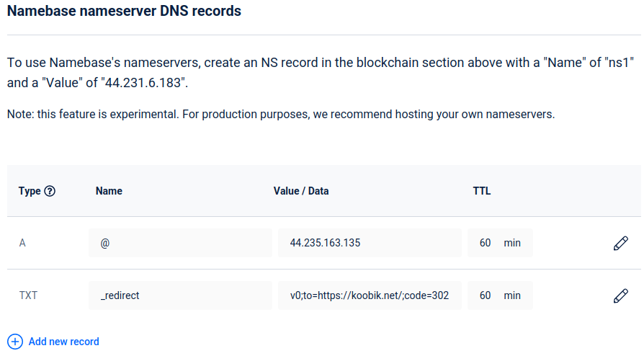
Task: Click the Name field containing "_redirect"
Action: click(x=180, y=295)
